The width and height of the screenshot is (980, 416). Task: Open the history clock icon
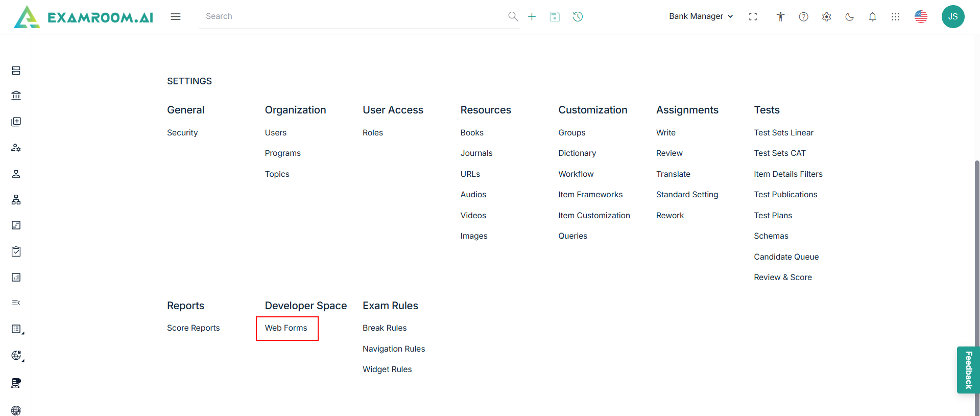[x=578, y=17]
